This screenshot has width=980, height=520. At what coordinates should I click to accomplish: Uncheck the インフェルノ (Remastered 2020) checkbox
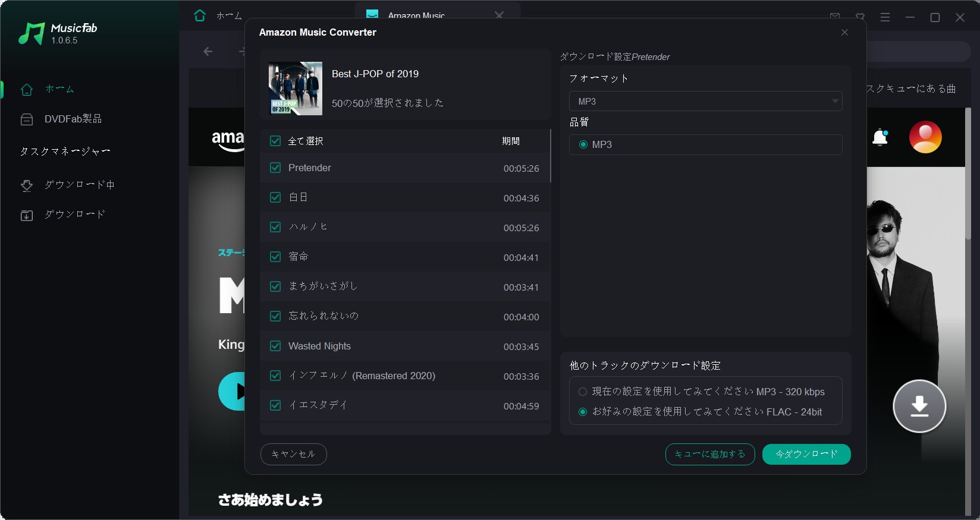[x=275, y=376]
